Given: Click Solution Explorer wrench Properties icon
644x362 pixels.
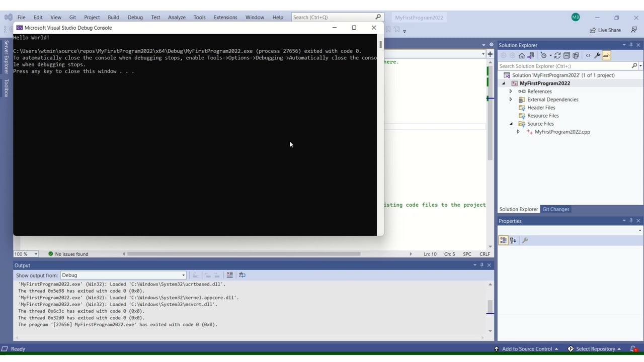Looking at the screenshot, I should point(597,55).
